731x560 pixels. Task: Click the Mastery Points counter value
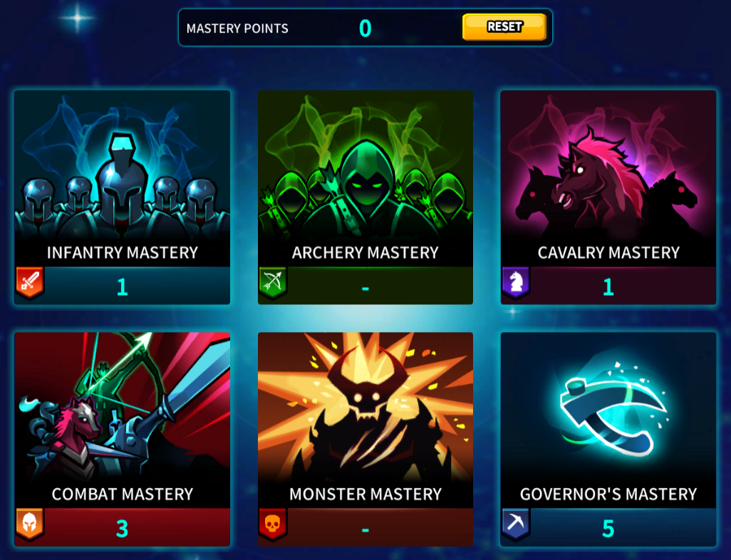tap(365, 28)
